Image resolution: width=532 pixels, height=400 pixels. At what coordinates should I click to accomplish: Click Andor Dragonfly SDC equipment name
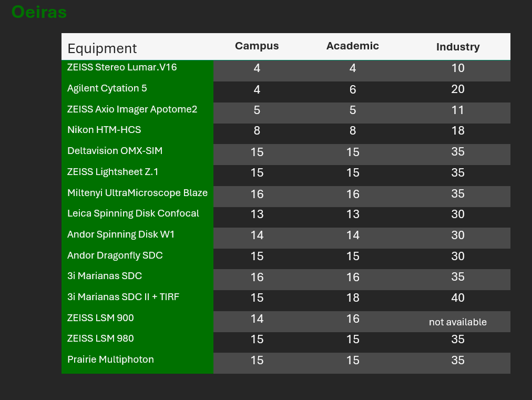click(115, 255)
